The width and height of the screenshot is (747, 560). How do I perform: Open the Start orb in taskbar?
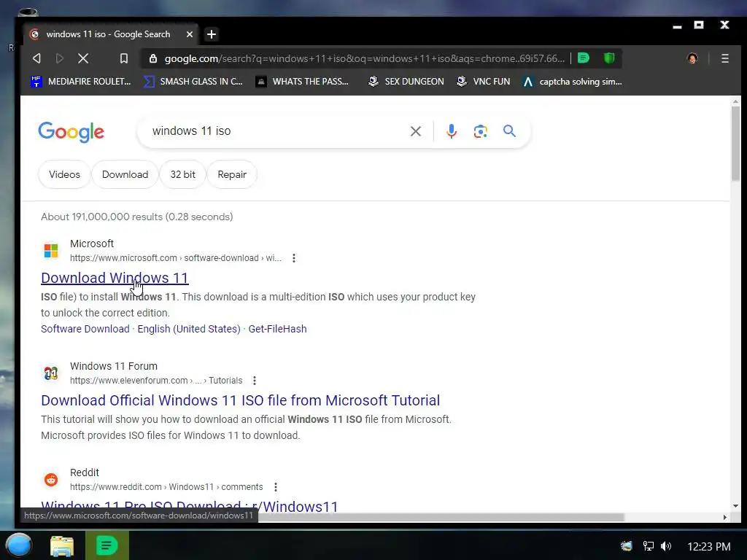click(x=19, y=545)
